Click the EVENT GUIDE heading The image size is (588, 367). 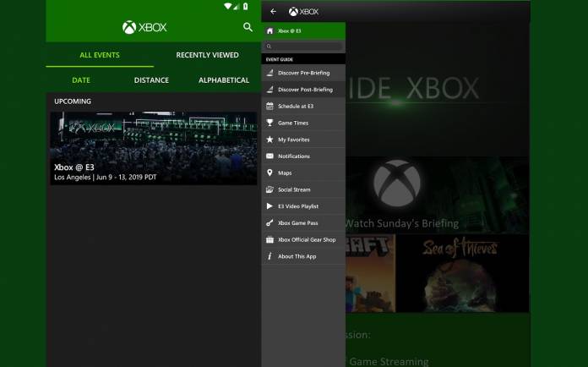click(280, 59)
